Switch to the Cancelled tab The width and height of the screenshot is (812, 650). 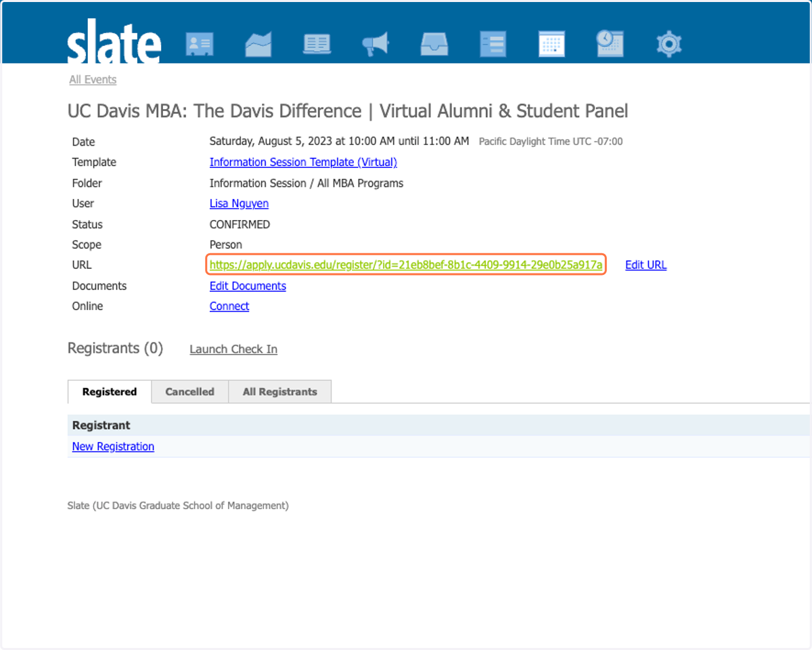click(x=189, y=392)
